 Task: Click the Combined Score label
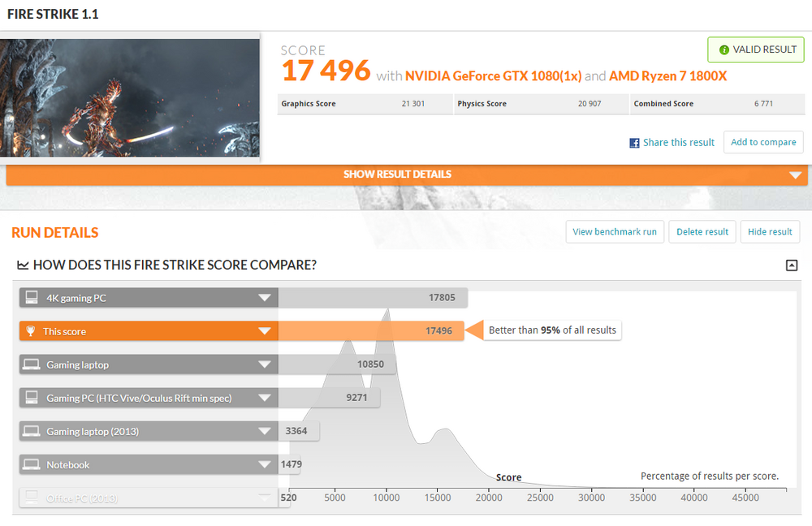point(663,104)
